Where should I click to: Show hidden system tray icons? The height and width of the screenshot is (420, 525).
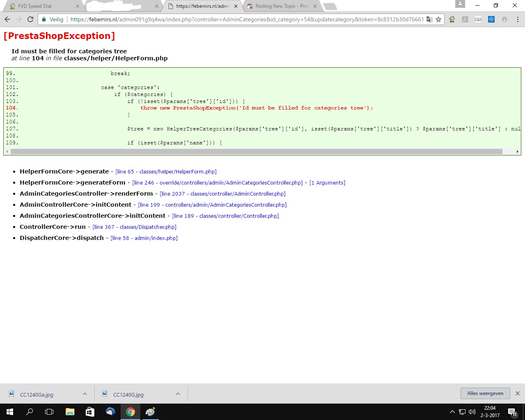(452, 412)
